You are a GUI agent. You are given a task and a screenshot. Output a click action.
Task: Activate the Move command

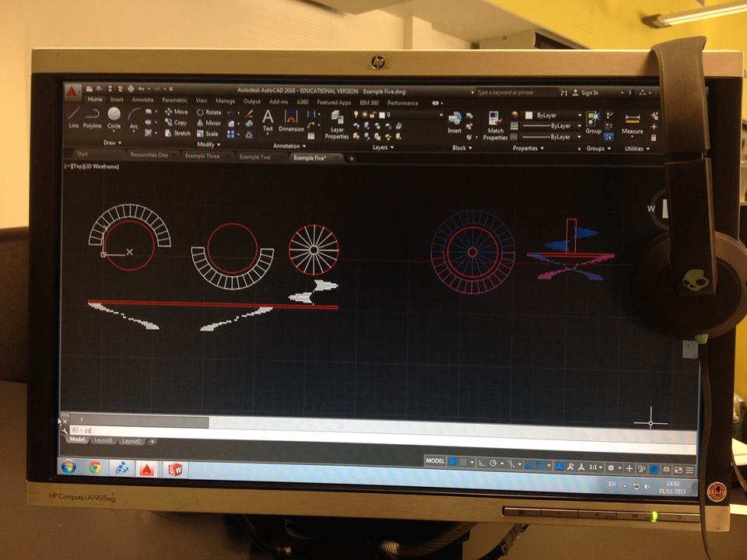(177, 111)
